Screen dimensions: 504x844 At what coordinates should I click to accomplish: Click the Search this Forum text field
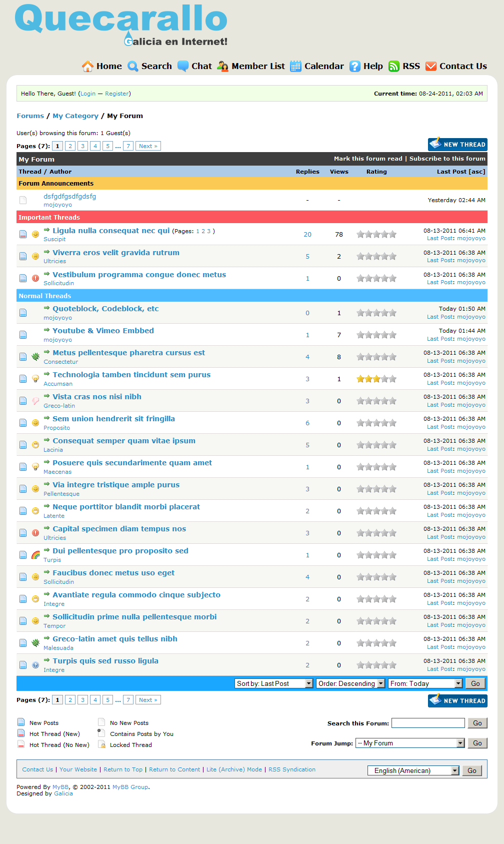[x=428, y=723]
